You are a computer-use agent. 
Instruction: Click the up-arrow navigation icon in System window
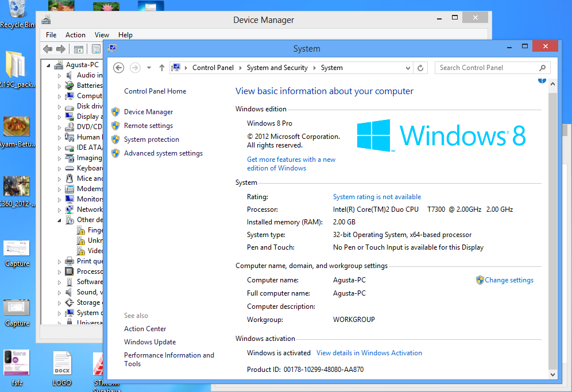click(161, 68)
